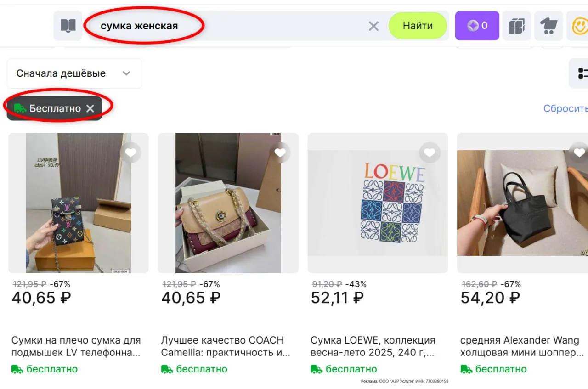Switch the list view layout icon
Viewport: 588px width, 389px height.
coord(580,73)
